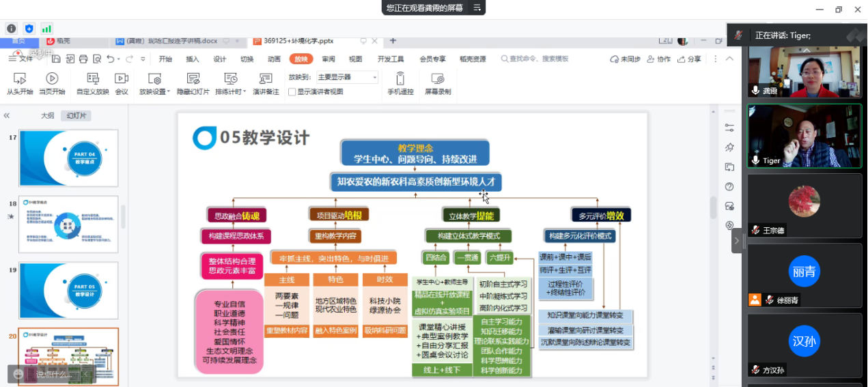
Task: Enable the 显示演讲者视图 checkbox
Action: [x=292, y=91]
